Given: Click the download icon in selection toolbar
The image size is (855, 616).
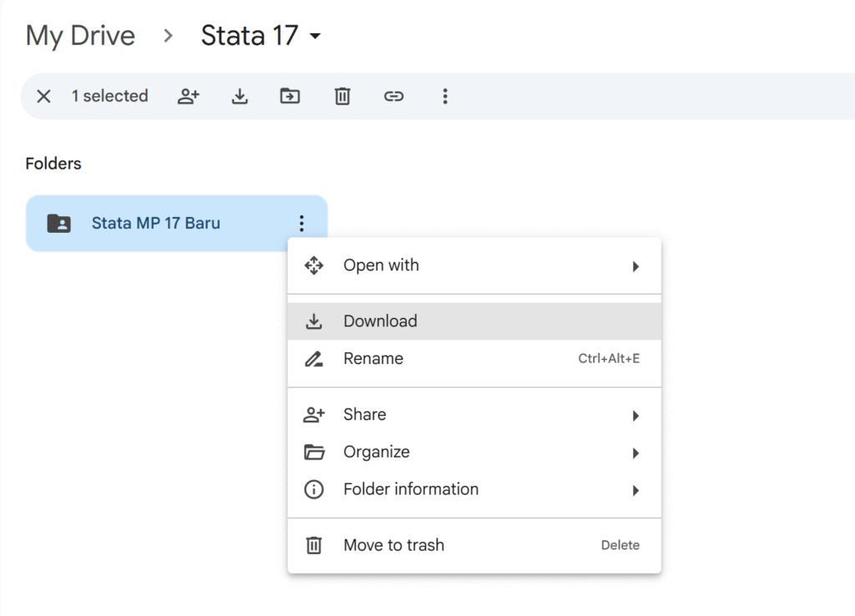Looking at the screenshot, I should (240, 97).
